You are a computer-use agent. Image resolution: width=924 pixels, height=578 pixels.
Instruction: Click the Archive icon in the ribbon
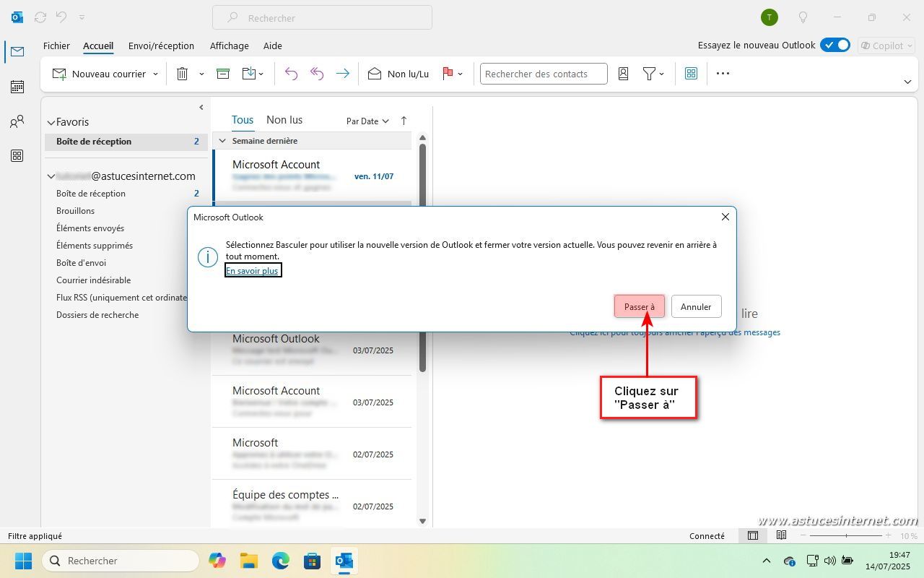coord(223,74)
